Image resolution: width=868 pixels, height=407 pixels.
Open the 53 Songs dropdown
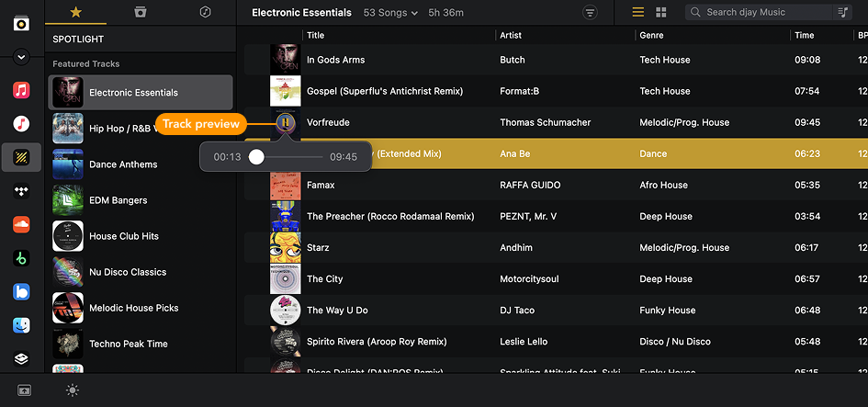click(x=390, y=13)
